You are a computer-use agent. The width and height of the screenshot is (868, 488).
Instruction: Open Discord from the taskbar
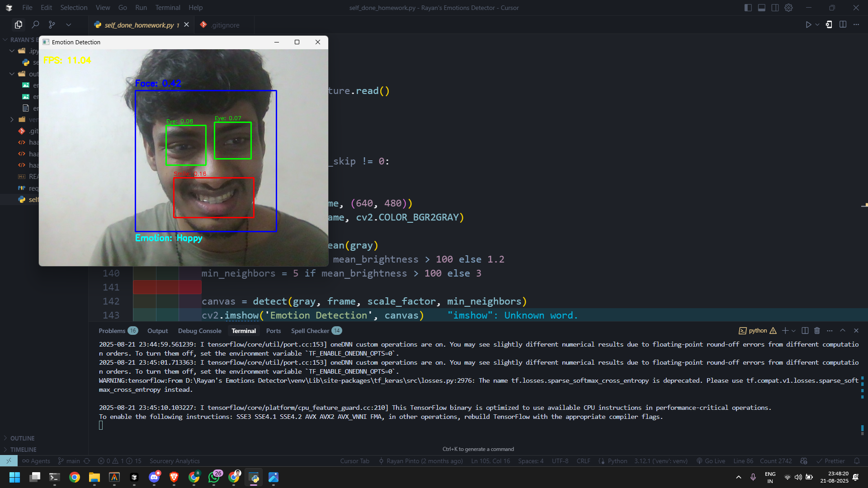click(154, 477)
